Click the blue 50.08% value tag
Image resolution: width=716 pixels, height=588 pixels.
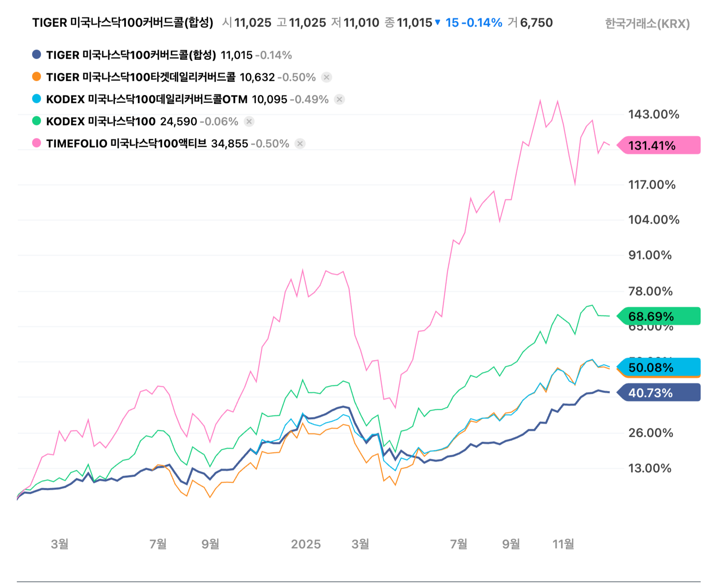click(659, 367)
